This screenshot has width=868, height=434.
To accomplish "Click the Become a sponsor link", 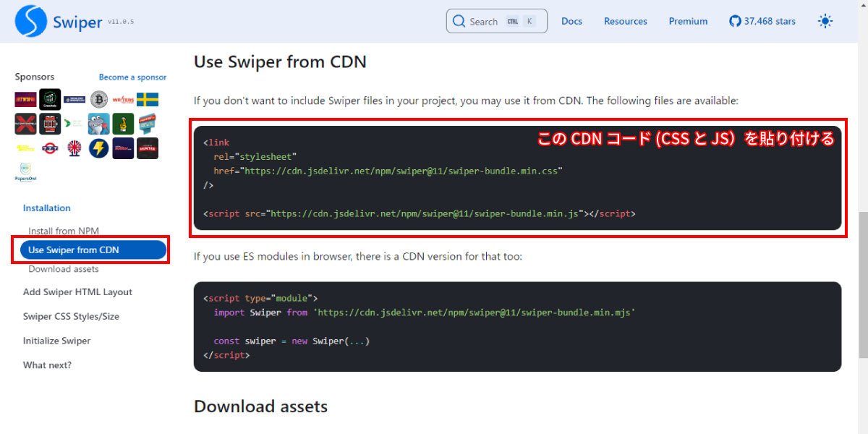I will click(x=132, y=77).
